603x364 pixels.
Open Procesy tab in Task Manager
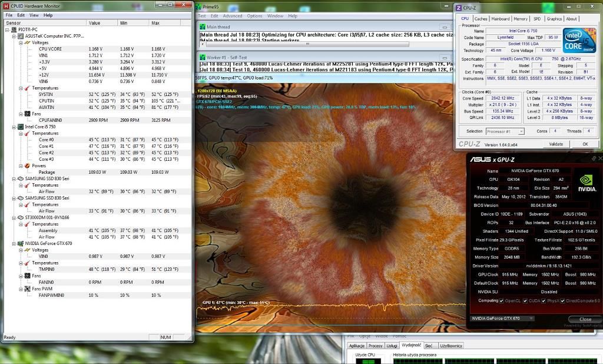click(x=375, y=346)
